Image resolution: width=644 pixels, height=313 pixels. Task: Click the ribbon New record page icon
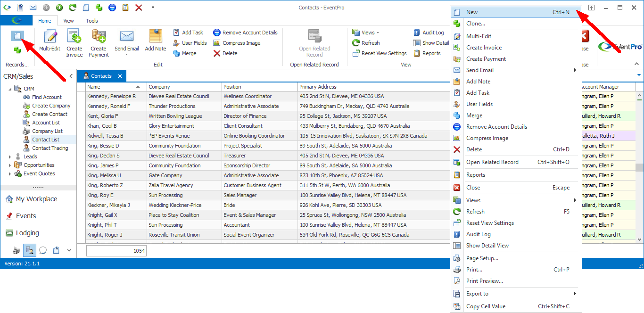point(17,36)
